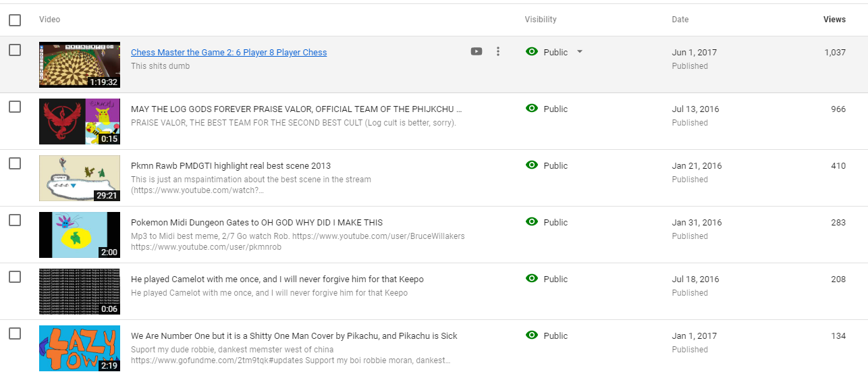Open three-dot options menu for Chess Master video

(498, 51)
